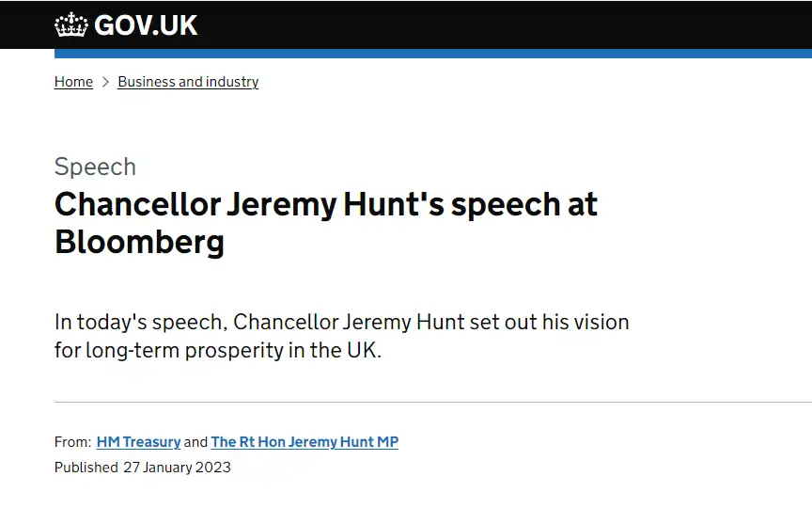Image resolution: width=812 pixels, height=508 pixels.
Task: Open the Home breadcrumb link
Action: (73, 82)
